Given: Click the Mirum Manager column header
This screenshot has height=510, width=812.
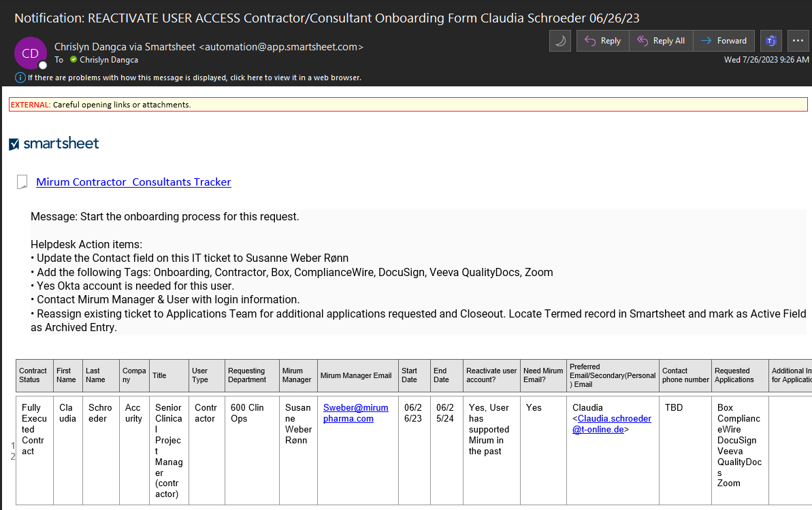Looking at the screenshot, I should pos(298,375).
